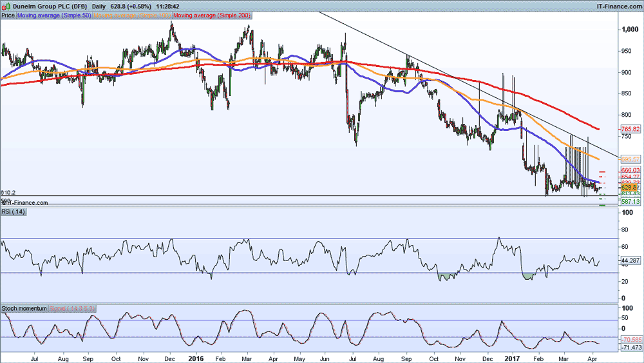Click the 11:28:42 time readout
The image size is (644, 363).
coord(167,6)
